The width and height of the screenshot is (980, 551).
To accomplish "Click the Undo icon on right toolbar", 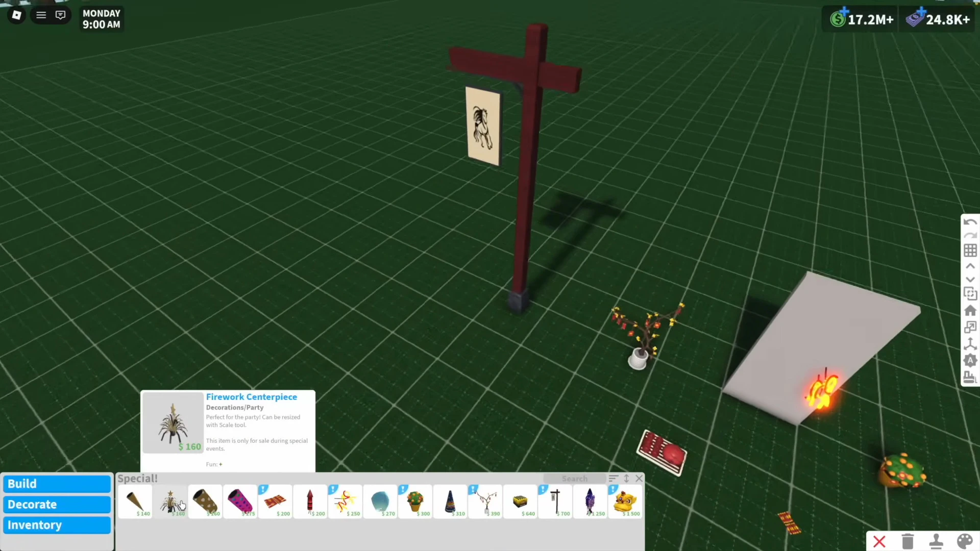I will [x=970, y=222].
